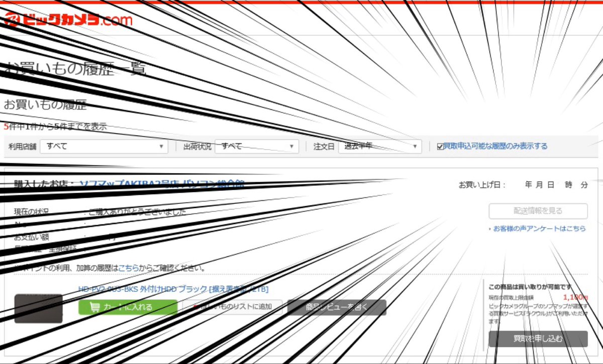Click この商品は買い取りが可能です notice
603x364 pixels.
tap(530, 287)
